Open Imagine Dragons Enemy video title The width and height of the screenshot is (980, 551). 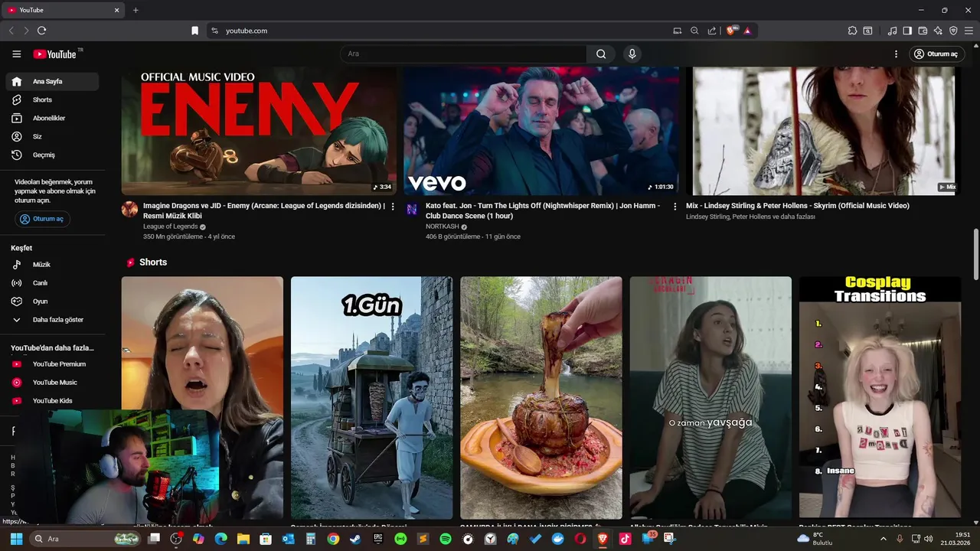click(264, 211)
